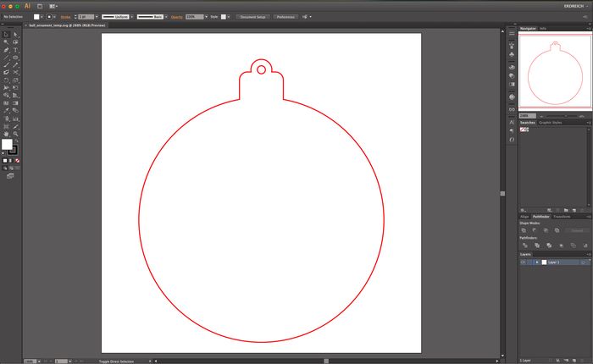The image size is (593, 364).
Task: Set color to None in toolbox
Action: [18, 160]
